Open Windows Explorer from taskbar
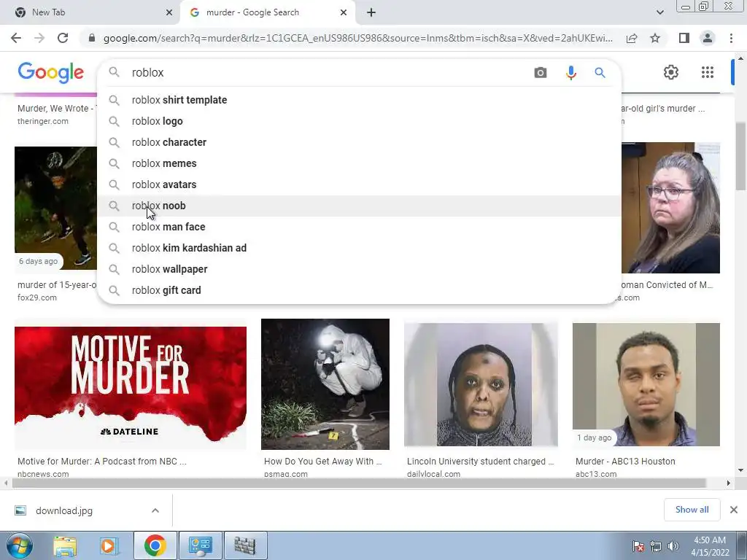Viewport: 747px width, 560px height. (x=65, y=545)
